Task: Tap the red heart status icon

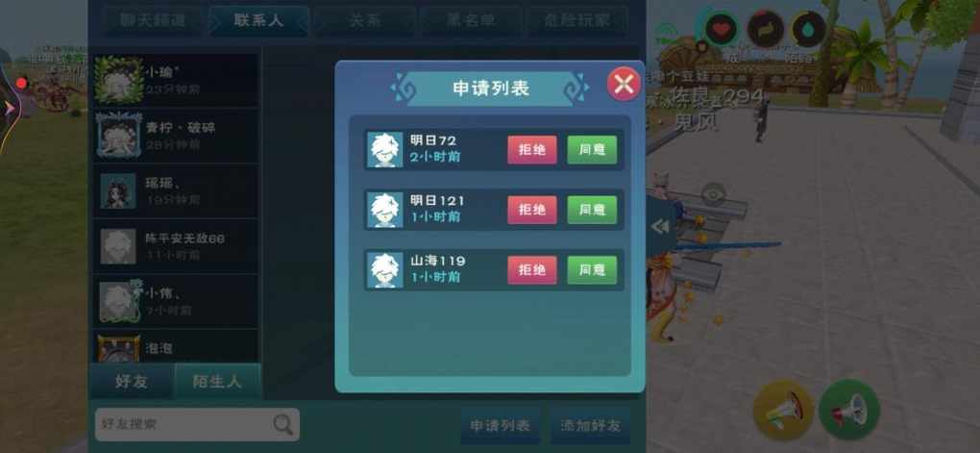Action: coord(722,29)
